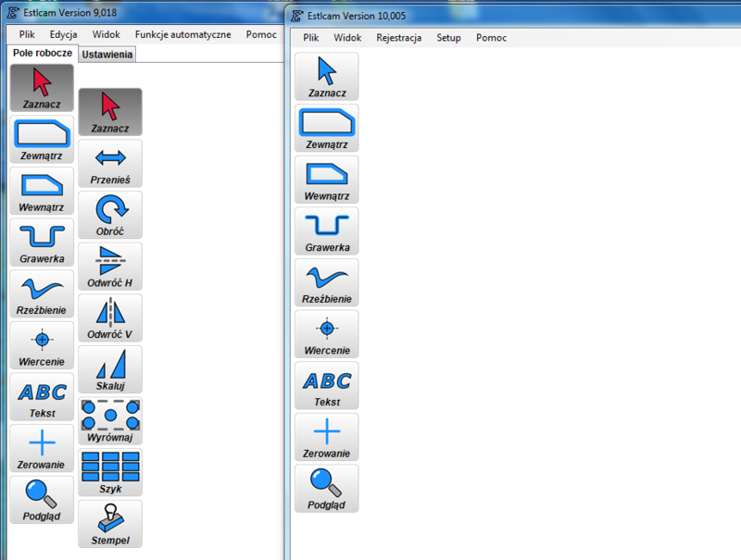Select Zerowanie tool in Version 10,005 window
The height and width of the screenshot is (560, 741).
click(x=327, y=437)
